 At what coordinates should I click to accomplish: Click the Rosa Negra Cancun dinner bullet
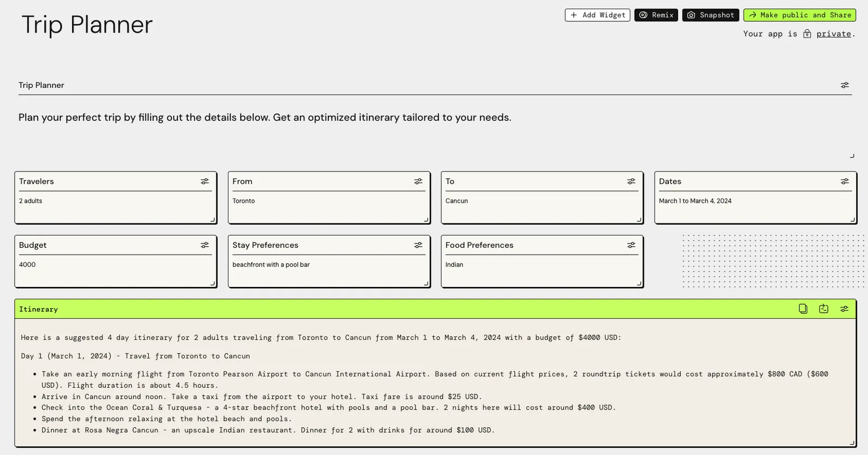(x=269, y=431)
